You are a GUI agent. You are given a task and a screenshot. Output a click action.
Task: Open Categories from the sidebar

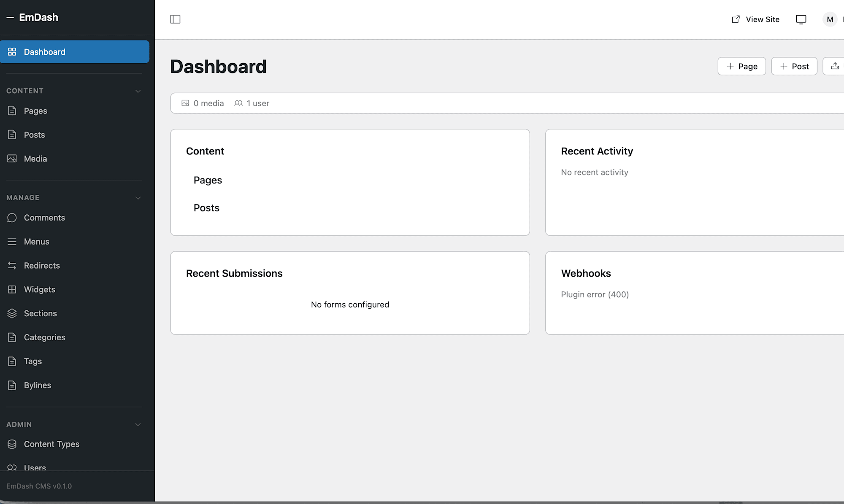click(44, 337)
